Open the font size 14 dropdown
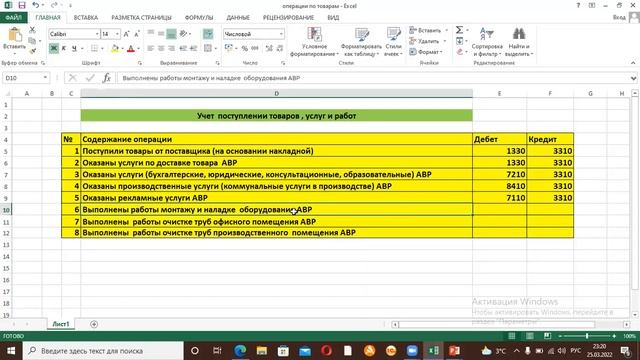 (118, 34)
